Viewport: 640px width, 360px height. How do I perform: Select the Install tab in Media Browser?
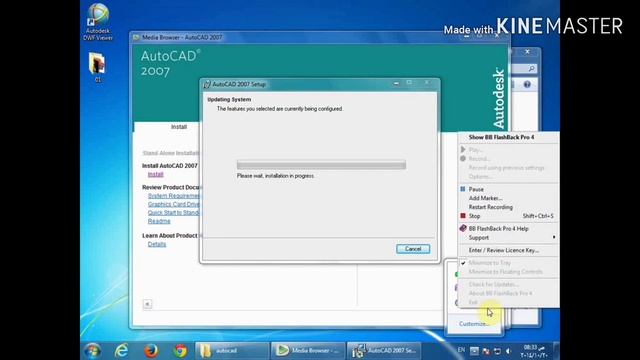pos(179,127)
